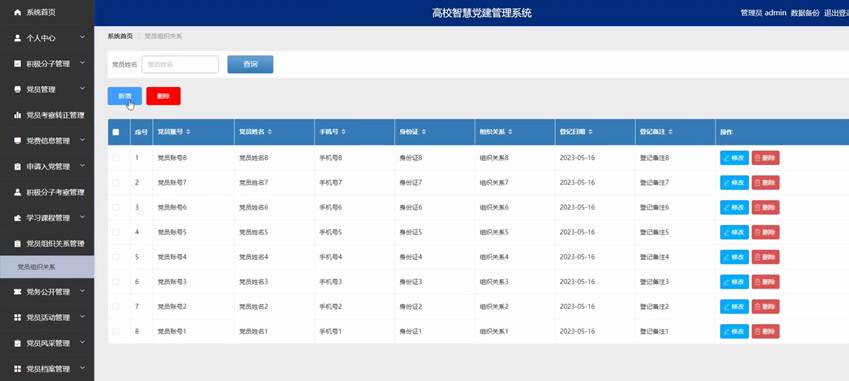Click the 查询 search button
The image size is (849, 381).
(x=250, y=64)
